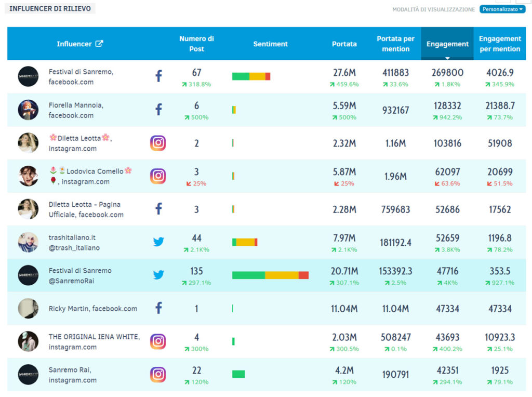Click Facebook icon in Ricky Martin row
The height and width of the screenshot is (397, 532).
tap(158, 308)
